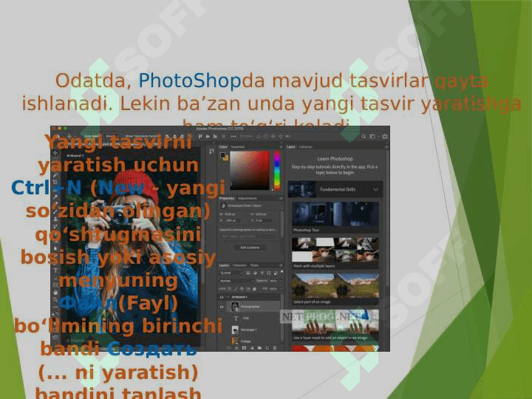Pick a color in the red color field

[250, 171]
